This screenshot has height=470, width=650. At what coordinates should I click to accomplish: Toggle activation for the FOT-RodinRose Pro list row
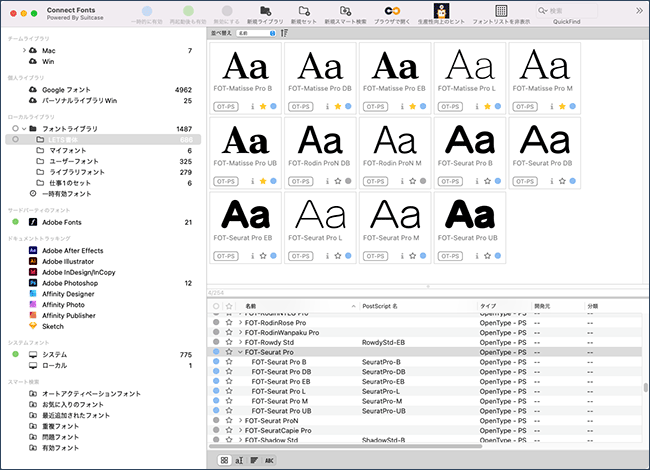tap(216, 322)
